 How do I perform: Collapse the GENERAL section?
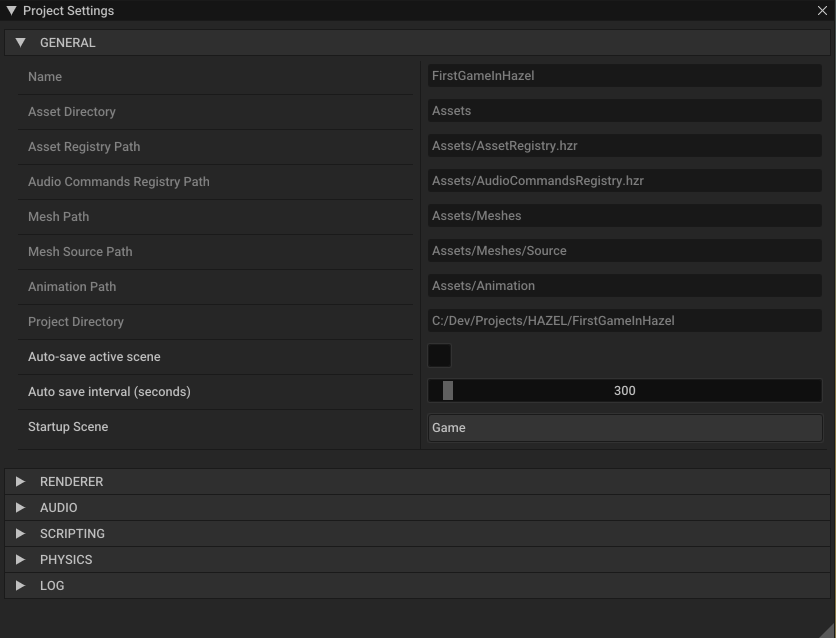(x=21, y=43)
